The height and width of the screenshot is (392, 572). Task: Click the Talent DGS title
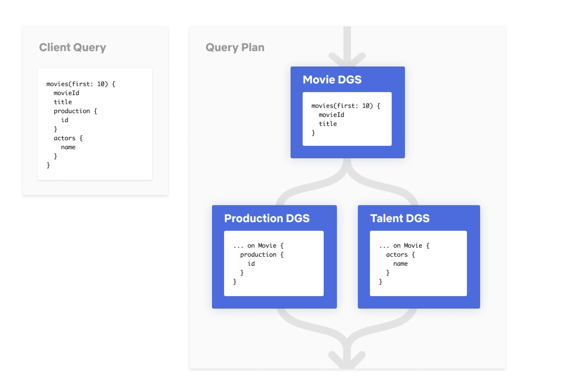400,218
